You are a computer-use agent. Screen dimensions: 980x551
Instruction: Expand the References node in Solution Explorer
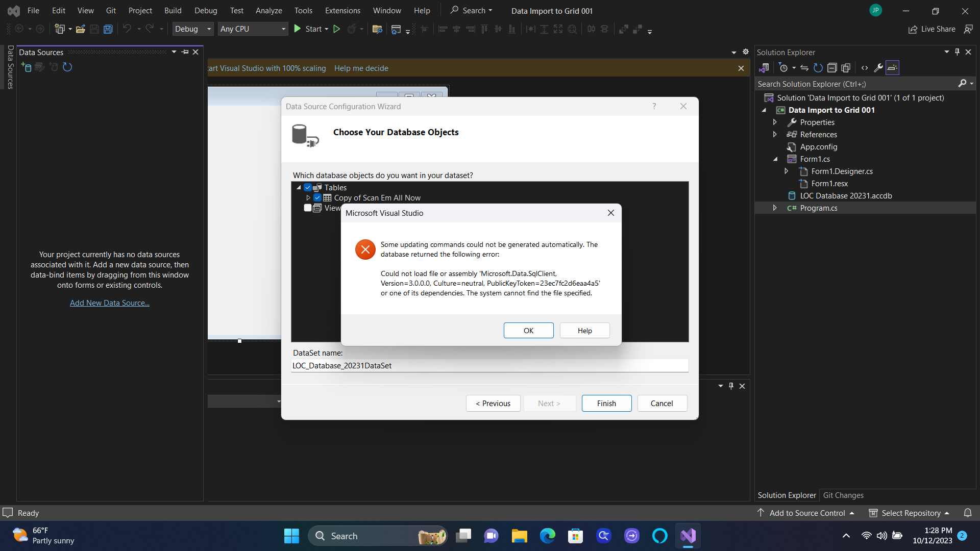775,135
